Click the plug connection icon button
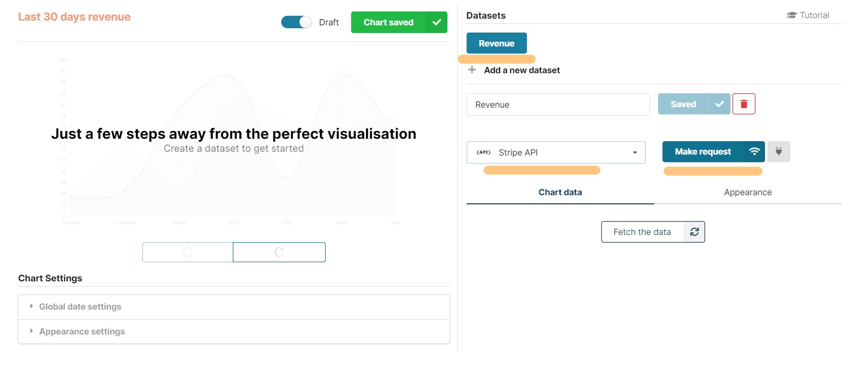This screenshot has width=868, height=379. 778,152
